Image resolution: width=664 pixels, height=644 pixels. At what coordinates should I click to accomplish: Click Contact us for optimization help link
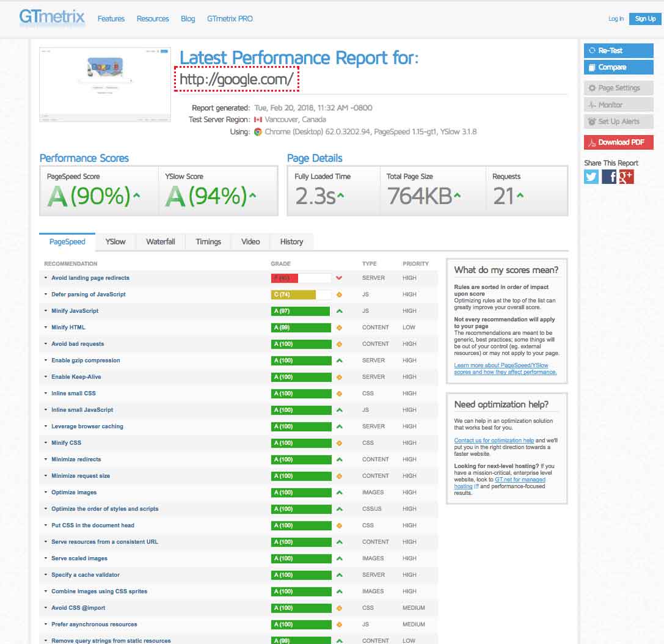[494, 441]
